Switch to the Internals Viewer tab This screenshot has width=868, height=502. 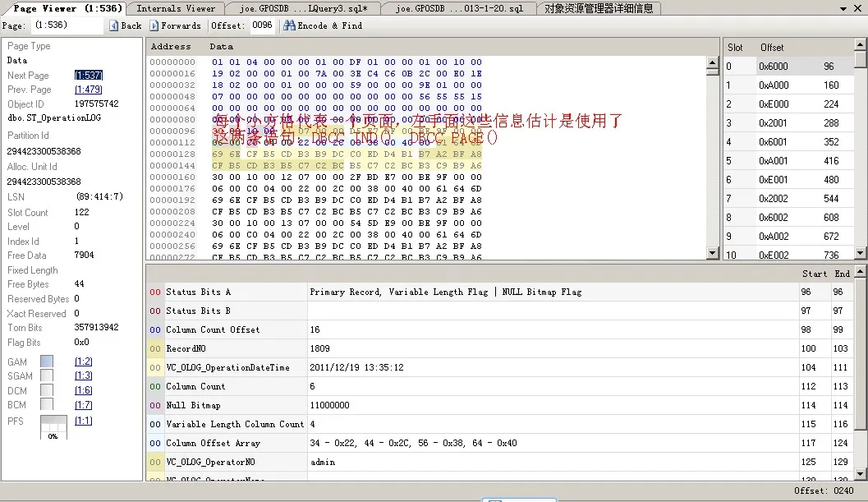click(176, 8)
